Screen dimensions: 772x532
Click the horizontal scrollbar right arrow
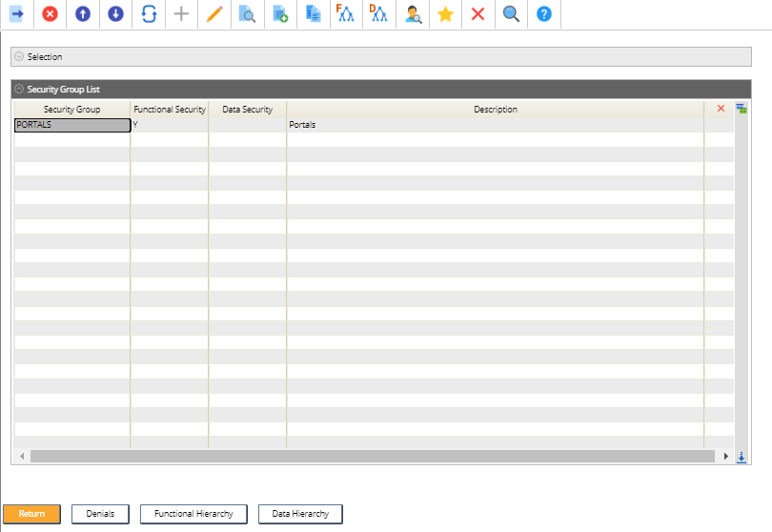click(725, 456)
